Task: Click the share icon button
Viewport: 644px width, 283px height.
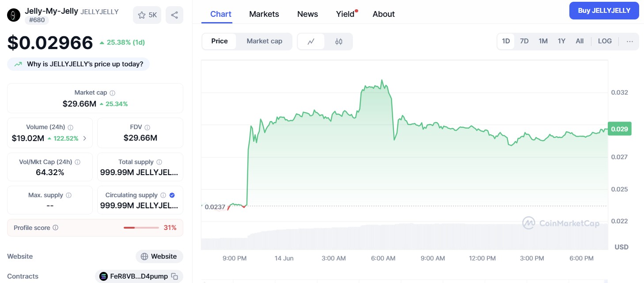Action: [174, 15]
